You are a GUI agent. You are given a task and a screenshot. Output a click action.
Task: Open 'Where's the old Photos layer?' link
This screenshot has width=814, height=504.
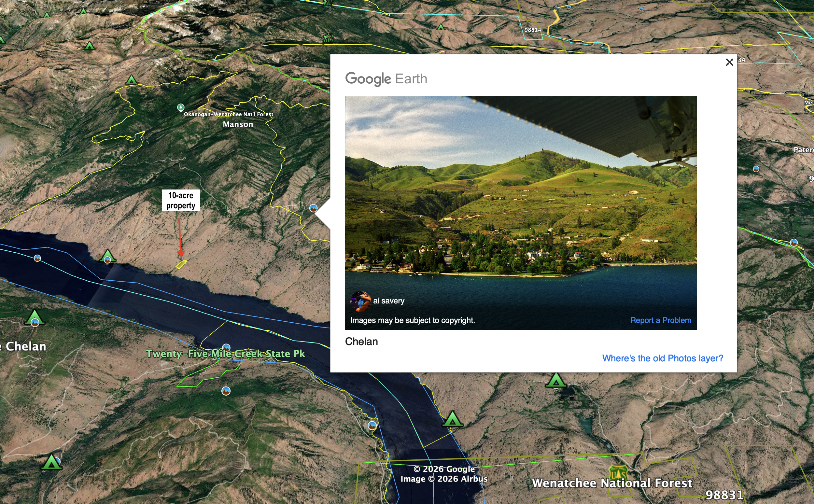(x=662, y=358)
